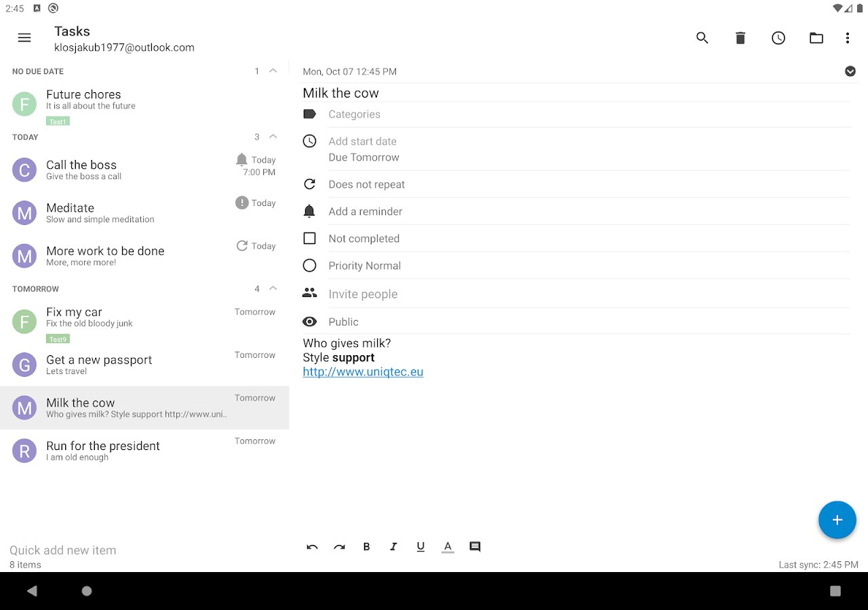Check the Not completed checkbox
Screen dimensions: 868x610
[x=309, y=239]
